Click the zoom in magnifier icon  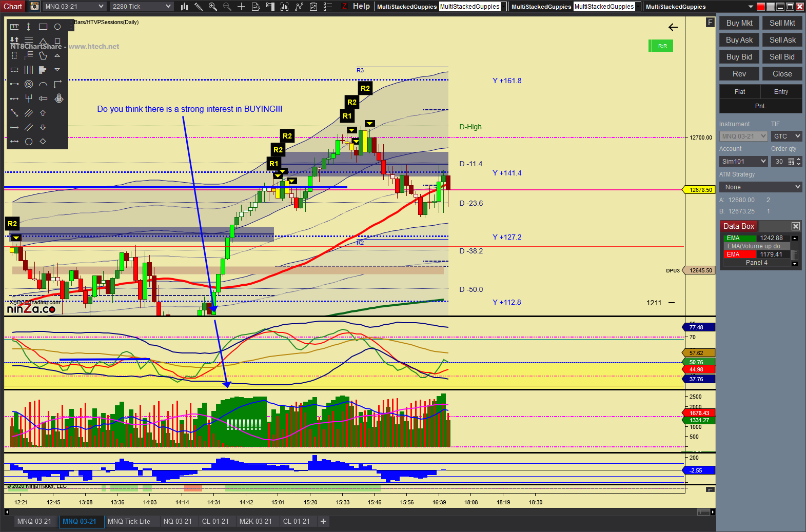pos(213,7)
